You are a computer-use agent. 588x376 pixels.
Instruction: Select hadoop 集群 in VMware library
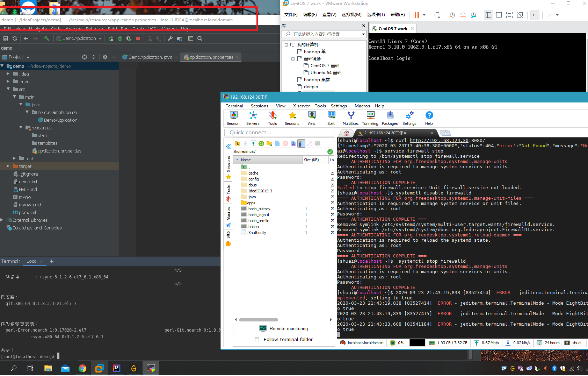(317, 80)
